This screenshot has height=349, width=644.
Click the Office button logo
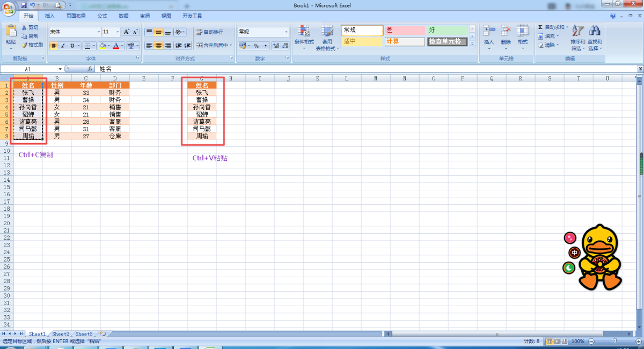pos(9,8)
